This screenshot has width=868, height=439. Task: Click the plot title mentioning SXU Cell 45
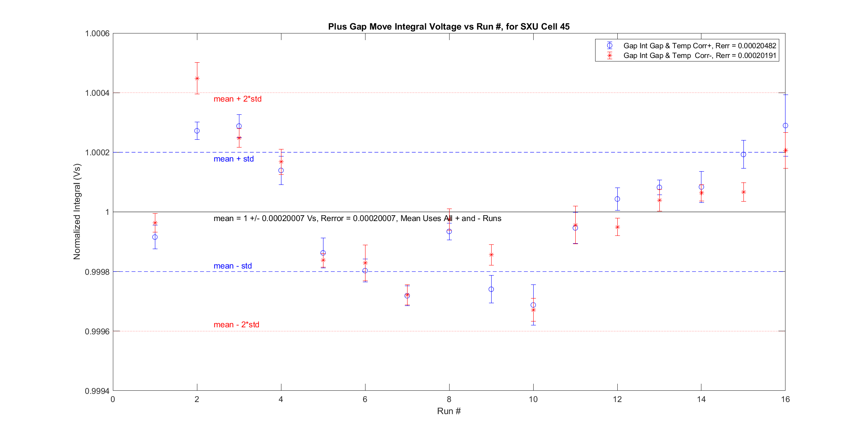click(x=449, y=26)
